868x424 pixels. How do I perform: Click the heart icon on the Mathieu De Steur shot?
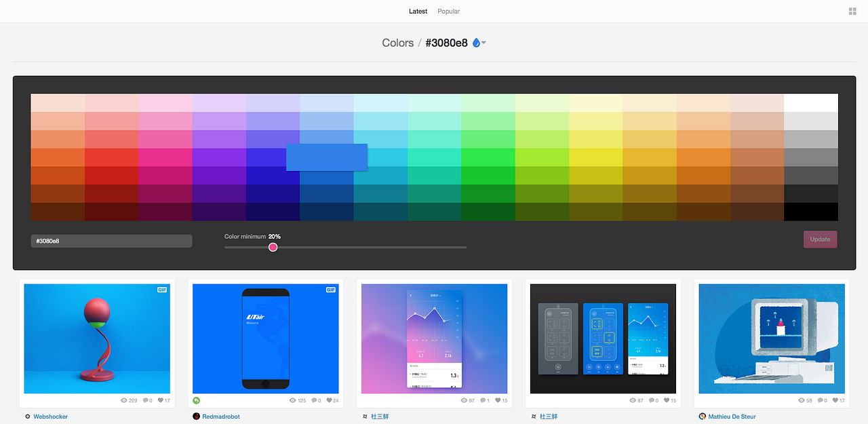click(835, 400)
